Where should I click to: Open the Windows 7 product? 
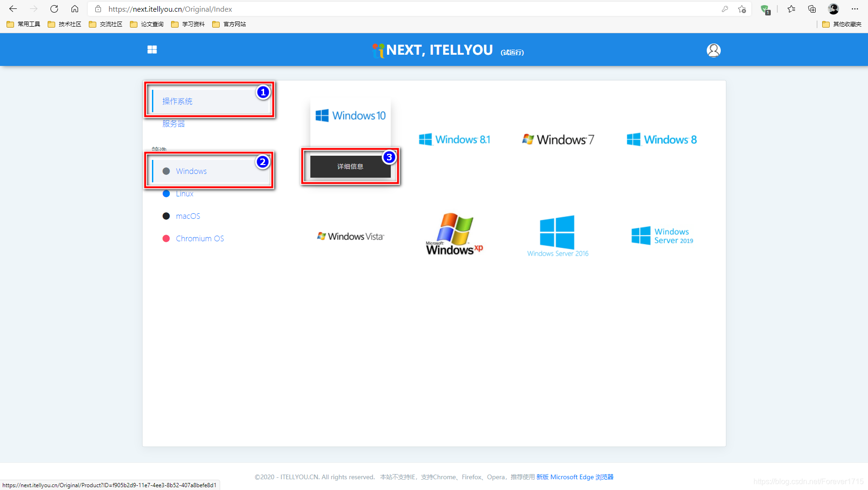[x=558, y=139]
